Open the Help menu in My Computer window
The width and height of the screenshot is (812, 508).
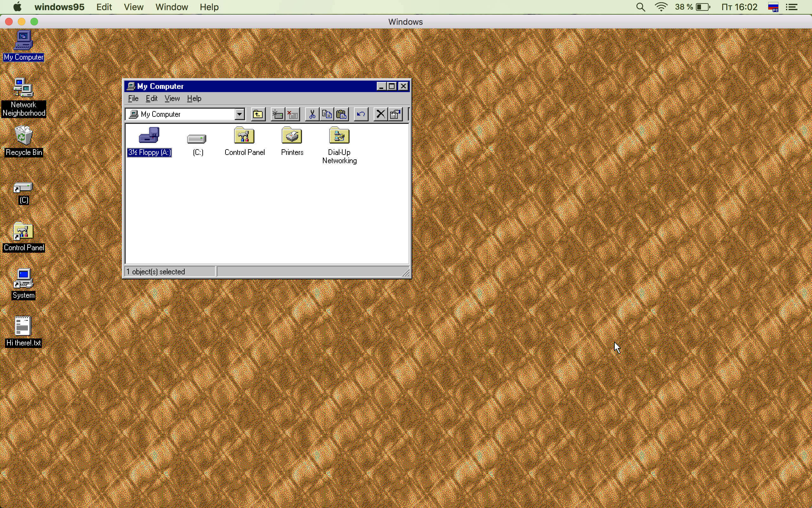click(x=194, y=98)
